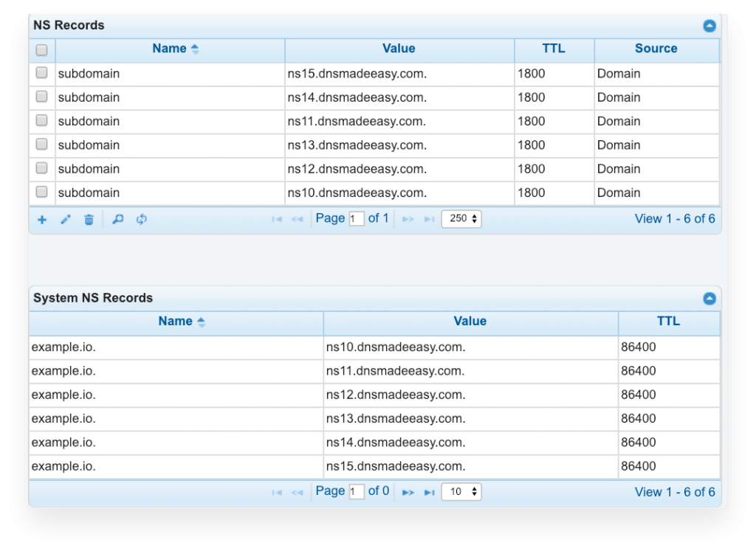Screen dimensions: 756x551
Task: Delete selected NS record with trash icon
Action: [89, 220]
